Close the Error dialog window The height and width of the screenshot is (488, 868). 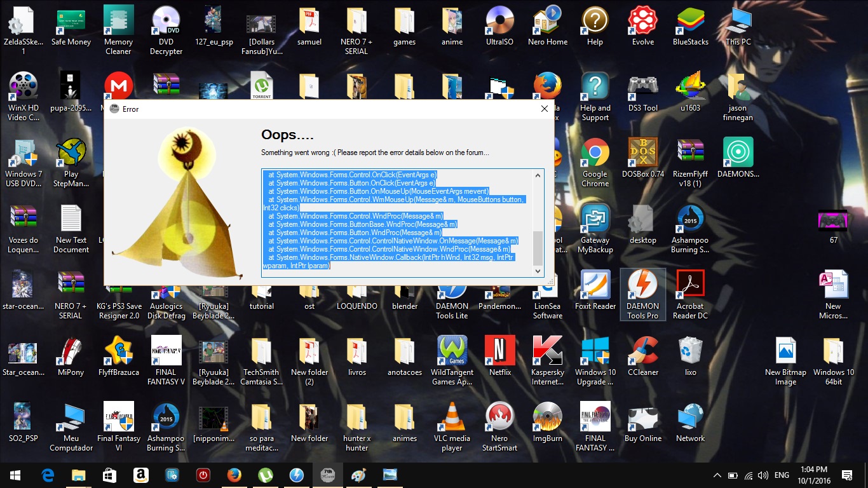point(544,109)
